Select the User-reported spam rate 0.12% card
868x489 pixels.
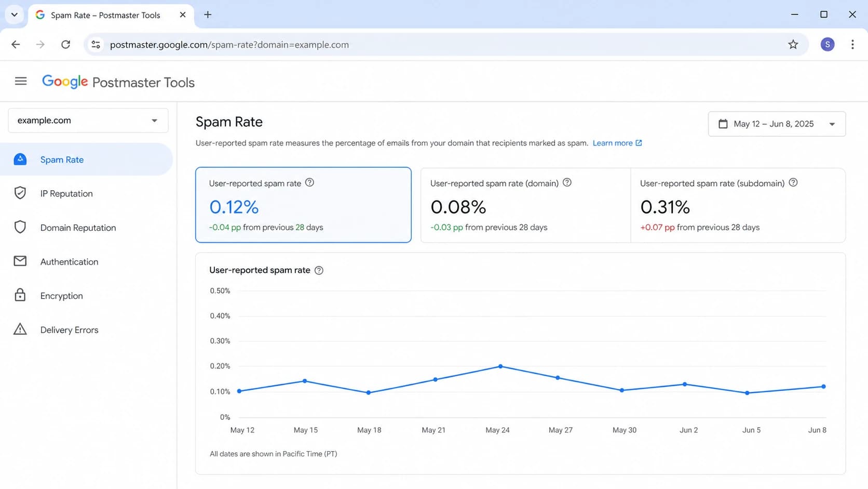303,205
